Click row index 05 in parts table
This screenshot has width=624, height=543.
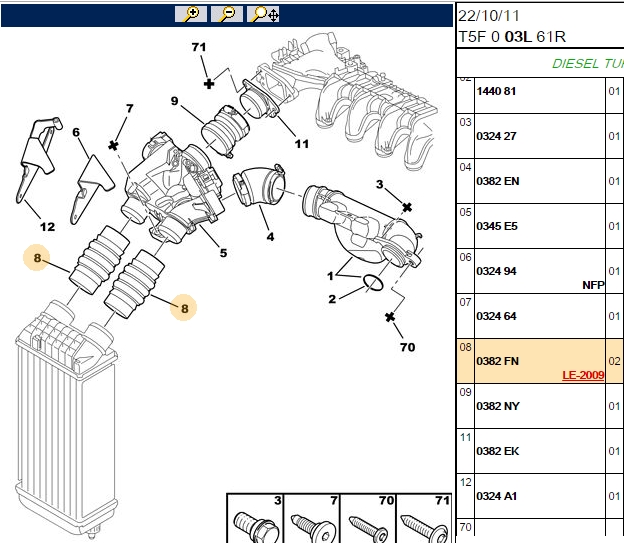465,212
